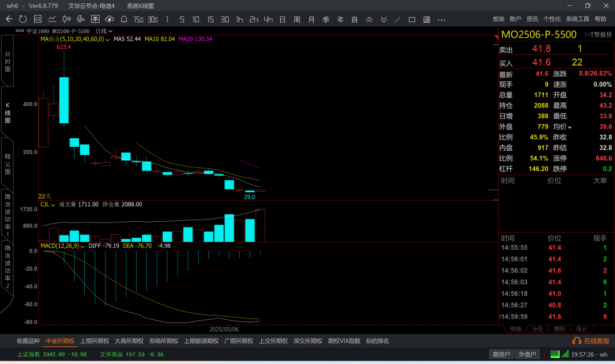Click the signal strength bars icon
615x364 pixels.
(x=565, y=354)
